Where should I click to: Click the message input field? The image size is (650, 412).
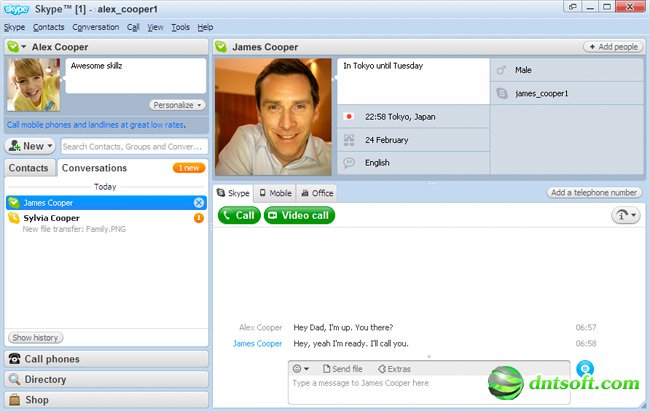(430, 384)
